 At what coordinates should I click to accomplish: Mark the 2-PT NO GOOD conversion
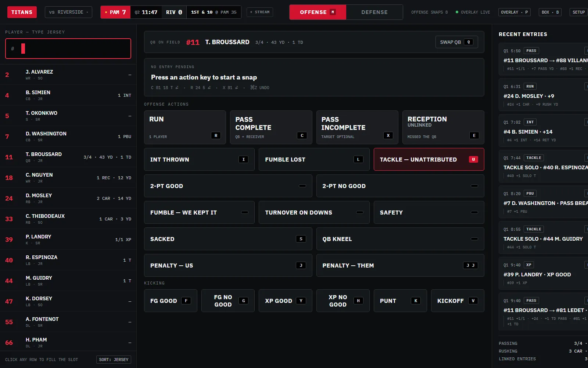pyautogui.click(x=400, y=186)
